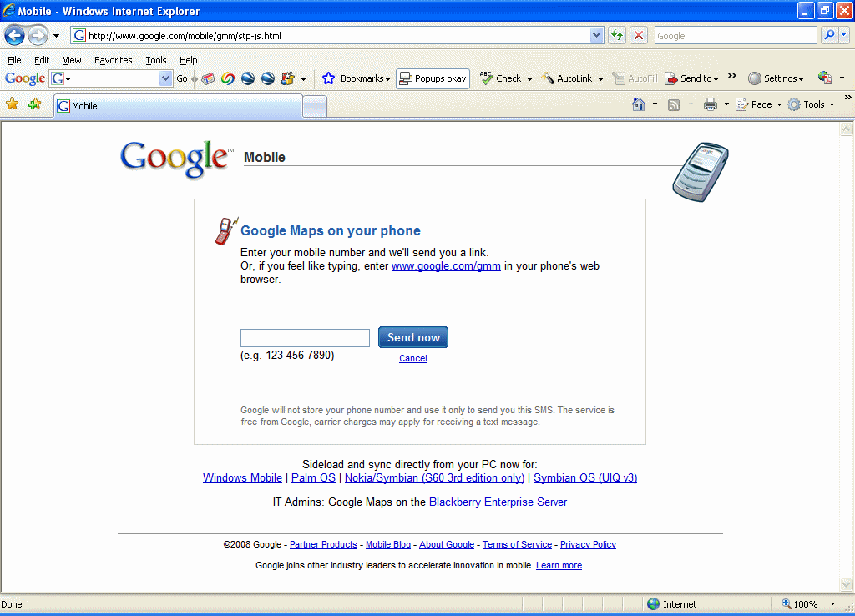Open the recent pages dropdown beside Forward
The width and height of the screenshot is (855, 616).
(x=56, y=36)
